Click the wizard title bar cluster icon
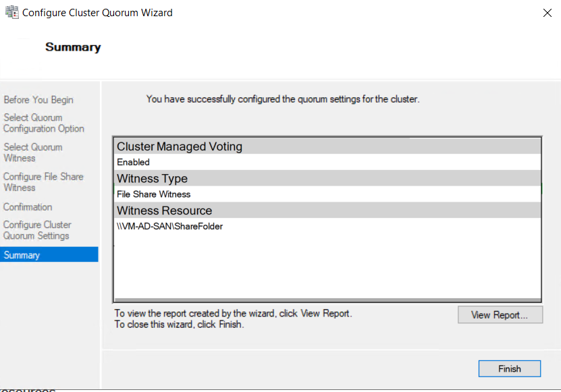This screenshot has height=392, width=561. pyautogui.click(x=11, y=12)
